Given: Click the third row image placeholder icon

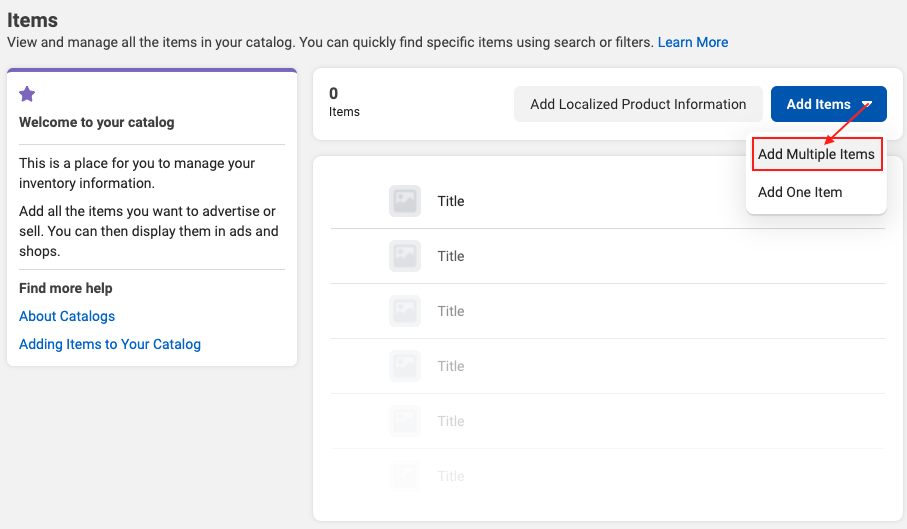Looking at the screenshot, I should pyautogui.click(x=405, y=311).
